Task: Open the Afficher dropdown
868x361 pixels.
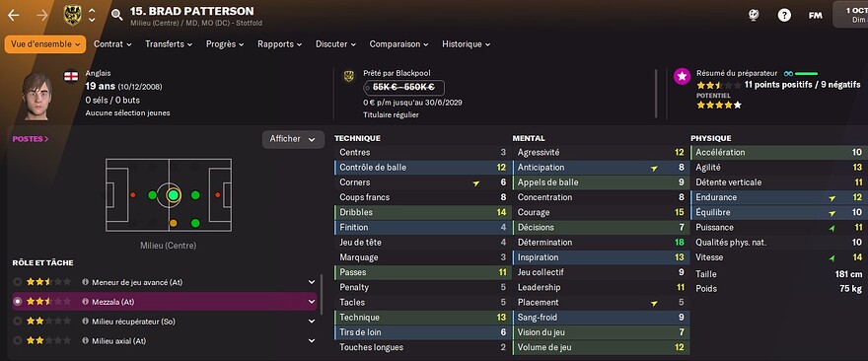Action: (x=293, y=139)
